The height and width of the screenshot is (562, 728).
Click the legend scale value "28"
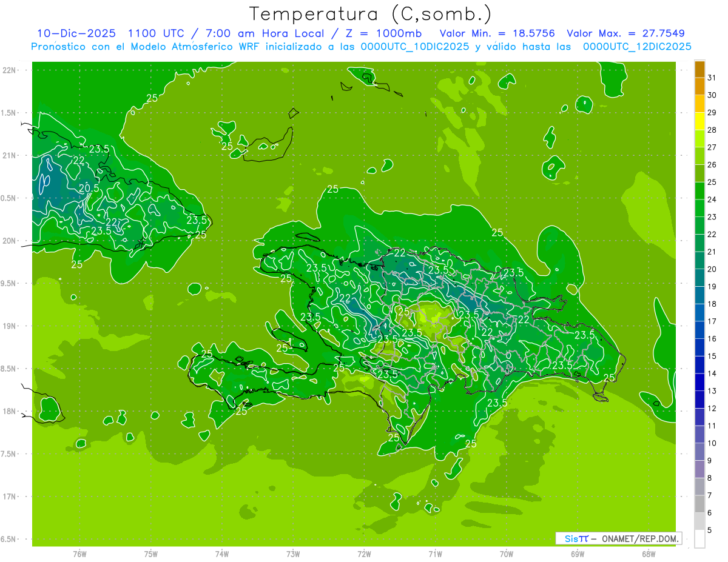(712, 130)
